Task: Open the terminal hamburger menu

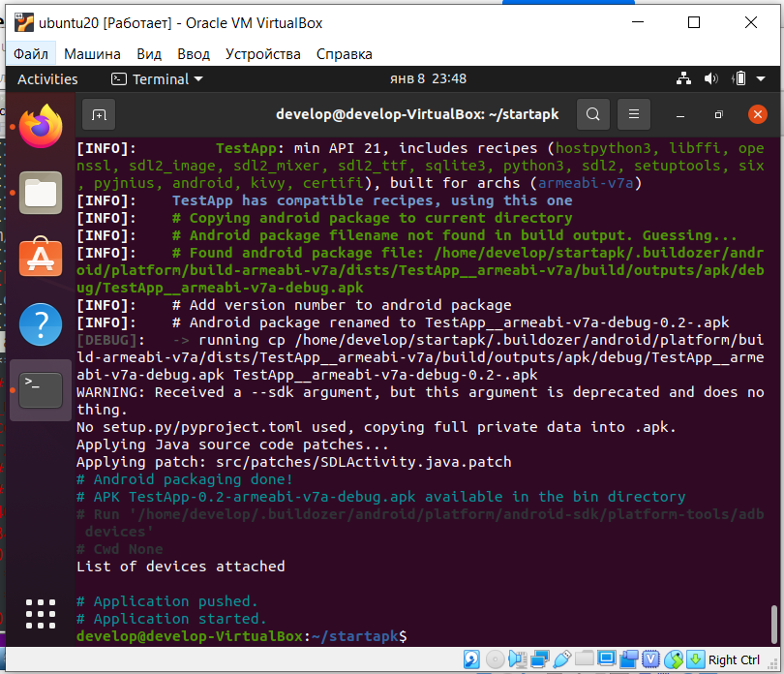Action: point(634,114)
